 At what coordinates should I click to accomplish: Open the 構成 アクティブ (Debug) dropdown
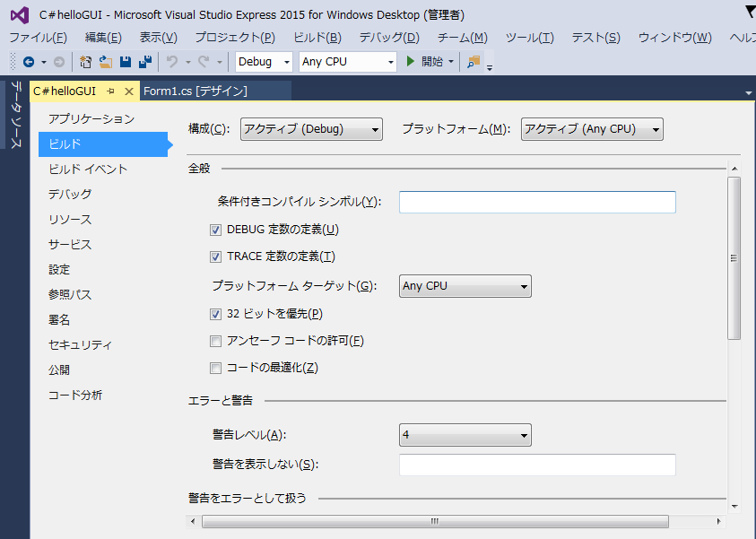click(x=311, y=129)
